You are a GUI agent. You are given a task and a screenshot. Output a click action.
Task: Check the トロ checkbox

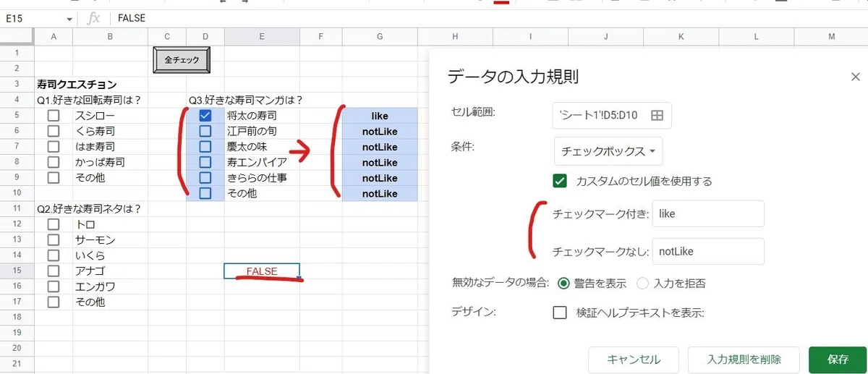[53, 224]
